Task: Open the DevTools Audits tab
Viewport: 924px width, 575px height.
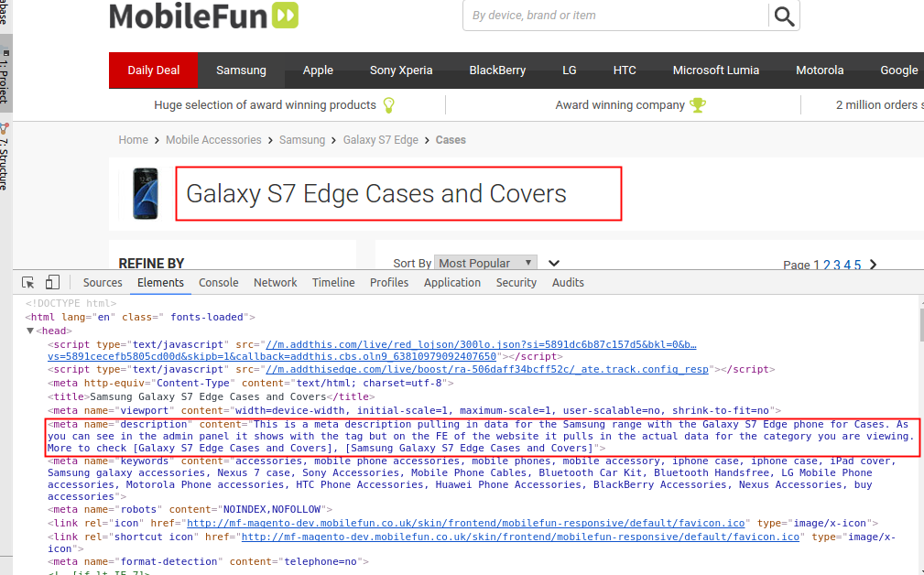Action: tap(568, 283)
